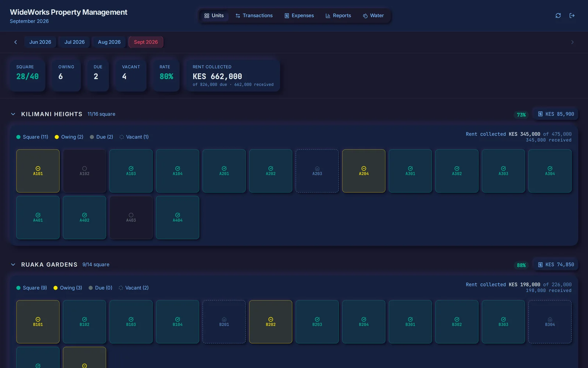Viewport: 588px width, 368px height.
Task: Select Aug 2026 month
Action: [109, 42]
